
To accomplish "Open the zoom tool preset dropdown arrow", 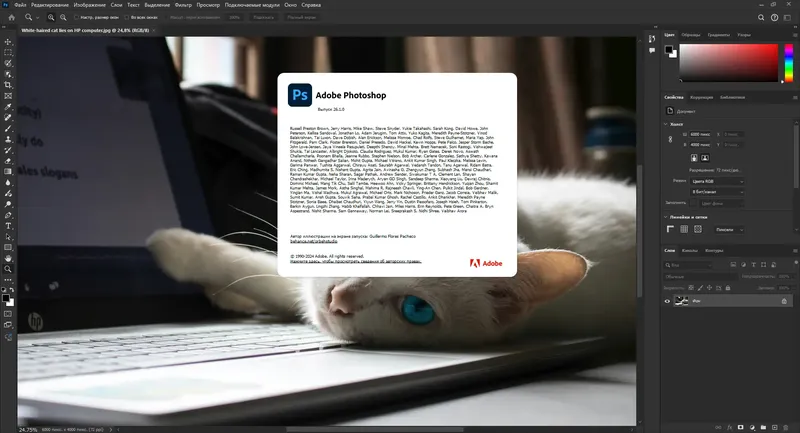I will [37, 18].
